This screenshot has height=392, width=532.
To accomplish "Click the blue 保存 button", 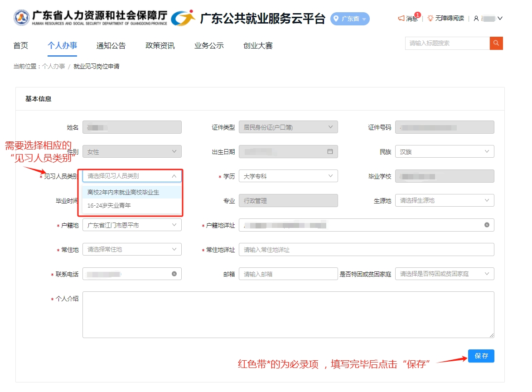I will click(481, 356).
